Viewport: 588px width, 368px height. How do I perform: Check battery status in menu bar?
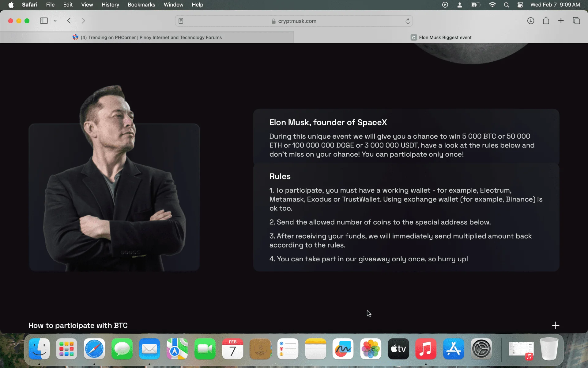tap(476, 5)
